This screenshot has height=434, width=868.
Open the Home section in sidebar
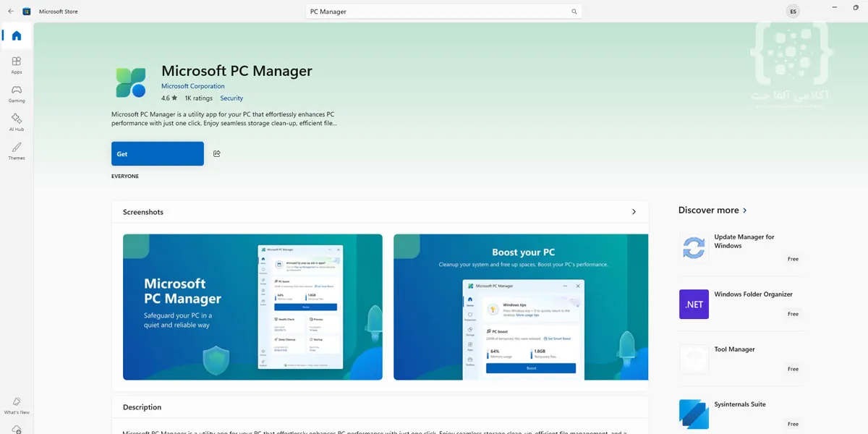(17, 35)
